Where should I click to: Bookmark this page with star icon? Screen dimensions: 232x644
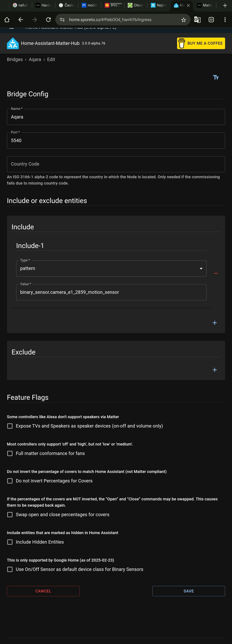[184, 20]
